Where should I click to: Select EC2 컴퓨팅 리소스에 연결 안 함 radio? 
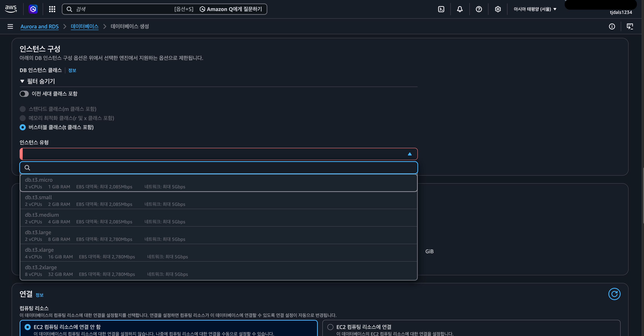(x=28, y=327)
